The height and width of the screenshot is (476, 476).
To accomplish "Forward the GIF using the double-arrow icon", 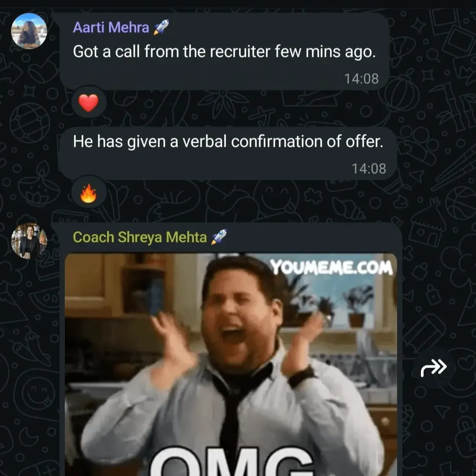I will 434,368.
